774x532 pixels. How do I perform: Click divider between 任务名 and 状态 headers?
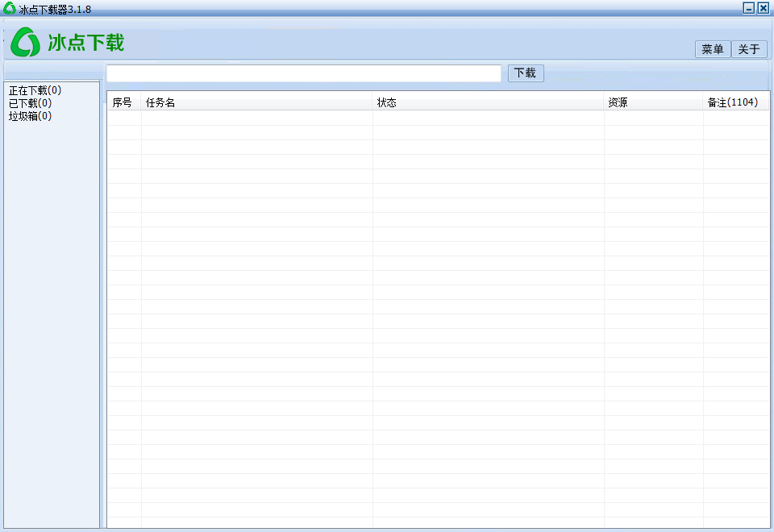tap(372, 102)
